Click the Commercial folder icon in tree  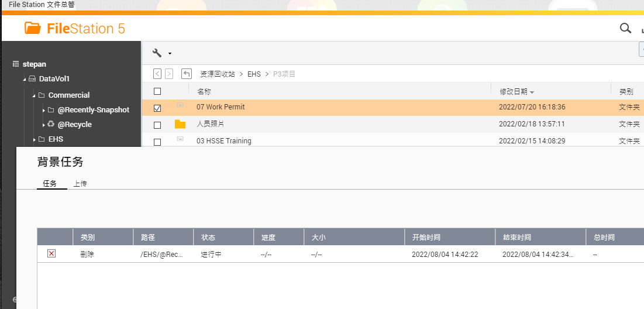coord(42,95)
